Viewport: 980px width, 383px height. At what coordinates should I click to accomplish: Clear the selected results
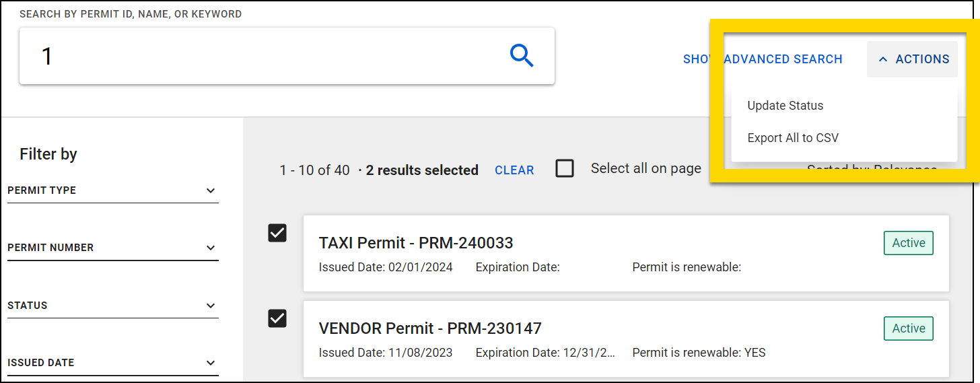(x=514, y=170)
